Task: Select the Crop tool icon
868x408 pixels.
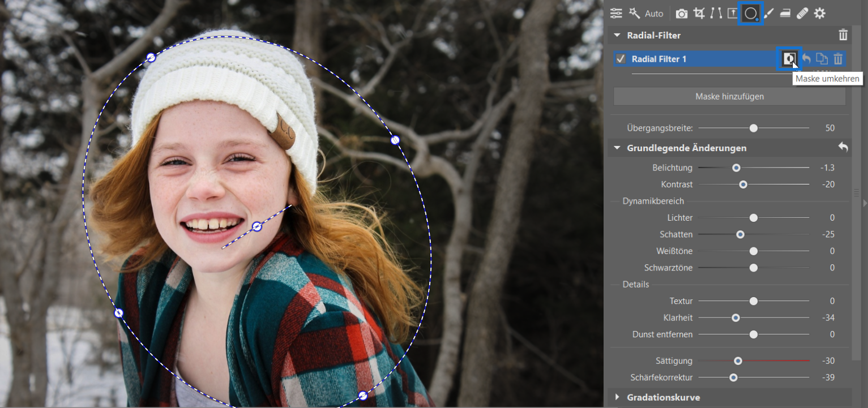Action: point(699,14)
